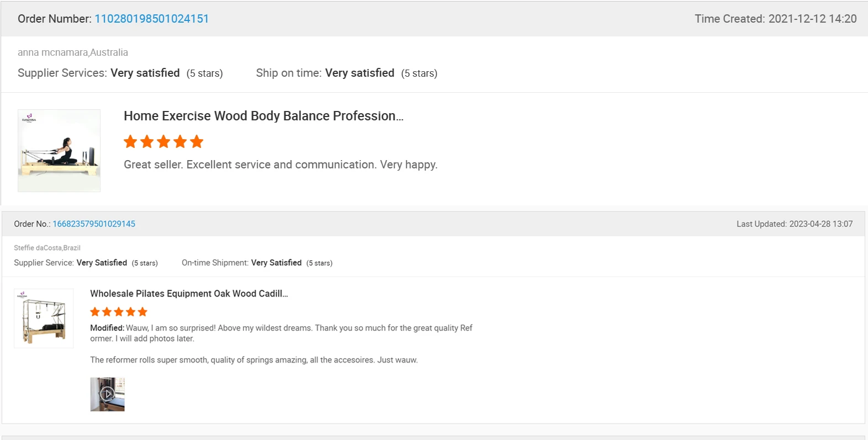Viewport: 868px width, 440px height.
Task: Open Home Exercise Wood Body Balance title
Action: (x=264, y=116)
